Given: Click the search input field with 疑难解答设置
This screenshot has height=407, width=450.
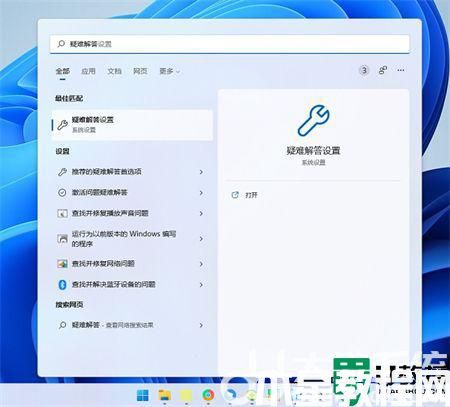Looking at the screenshot, I should point(230,44).
